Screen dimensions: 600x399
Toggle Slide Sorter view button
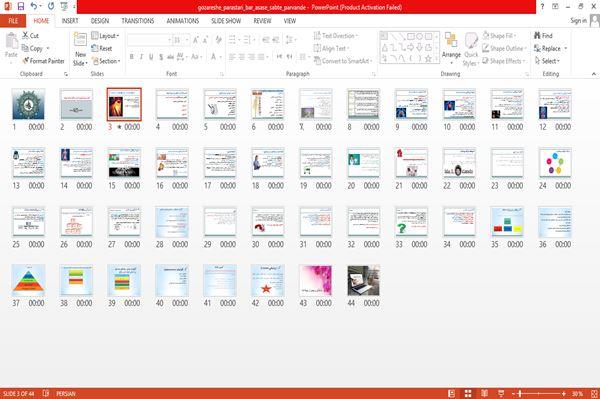point(468,394)
